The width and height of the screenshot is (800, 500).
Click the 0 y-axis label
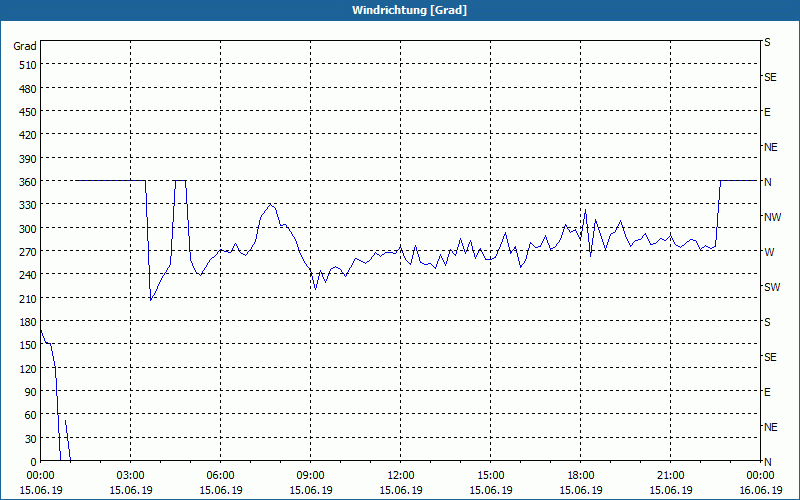click(x=34, y=462)
